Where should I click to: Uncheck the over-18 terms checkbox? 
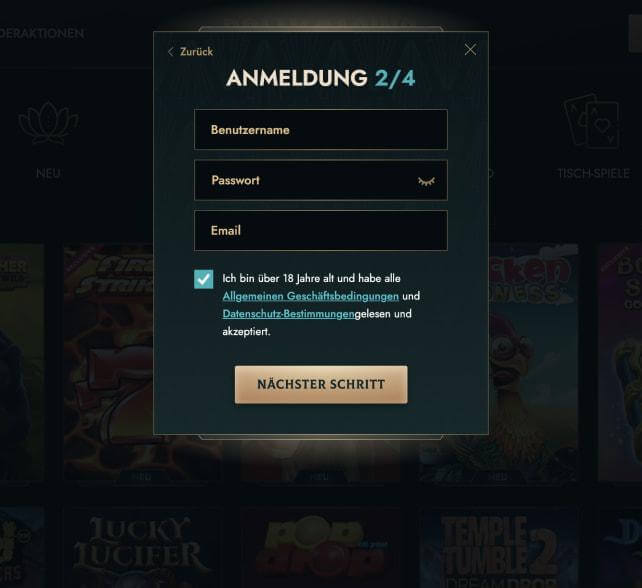click(203, 279)
